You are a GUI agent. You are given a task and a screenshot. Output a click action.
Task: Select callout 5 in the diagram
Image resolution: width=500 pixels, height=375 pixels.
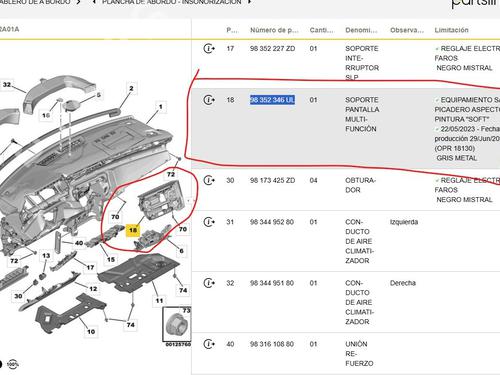point(99,95)
